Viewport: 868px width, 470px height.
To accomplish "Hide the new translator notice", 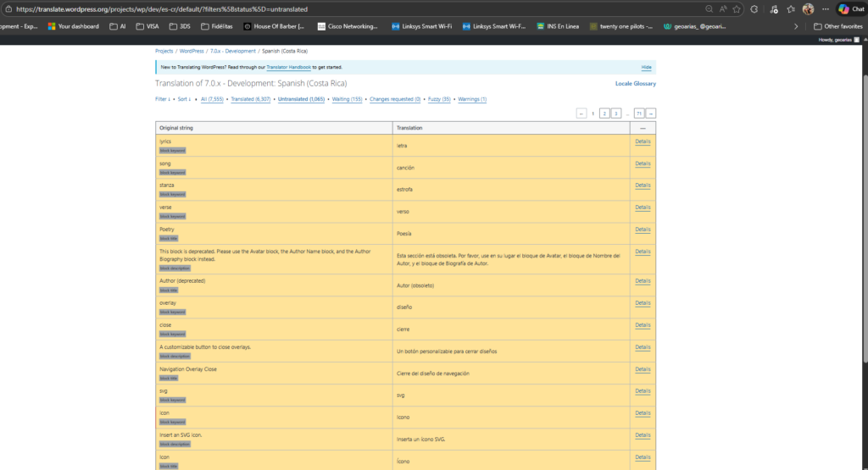I will [646, 66].
